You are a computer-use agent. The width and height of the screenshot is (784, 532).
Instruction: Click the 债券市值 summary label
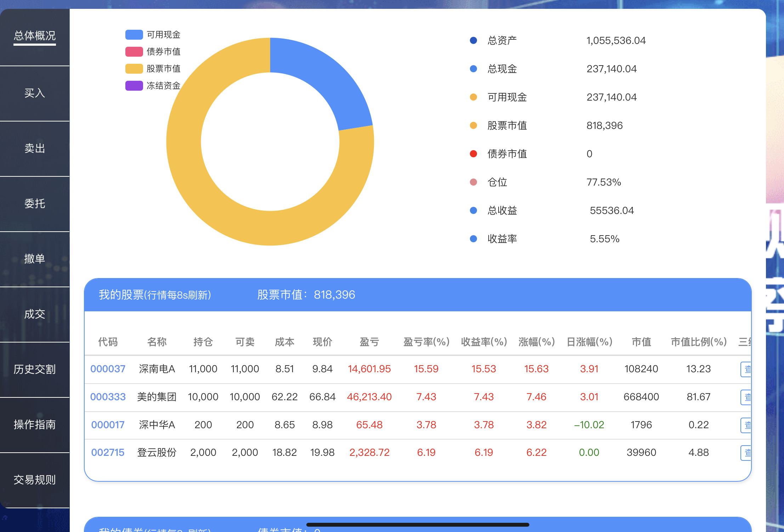pos(507,154)
